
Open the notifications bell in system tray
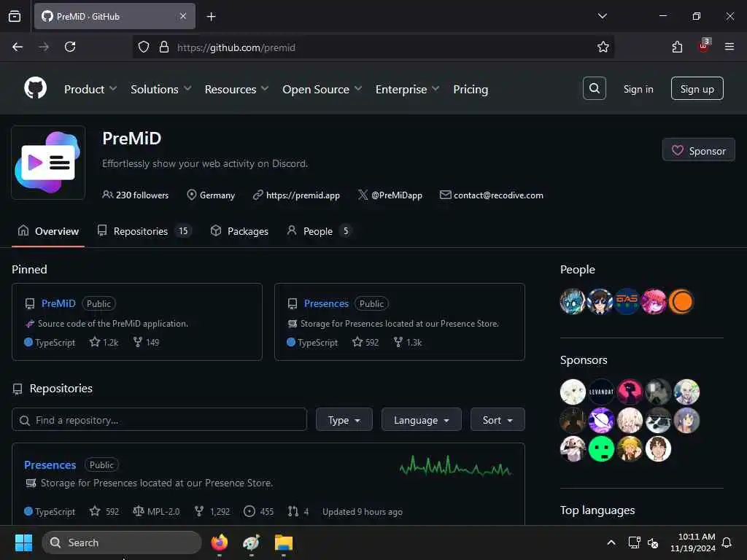727,542
